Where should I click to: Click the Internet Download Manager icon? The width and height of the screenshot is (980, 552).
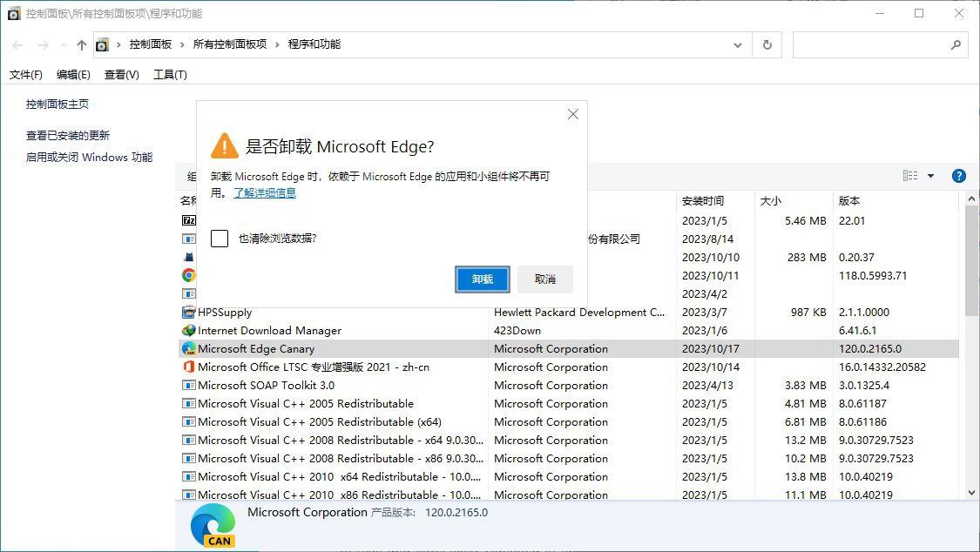(x=189, y=330)
